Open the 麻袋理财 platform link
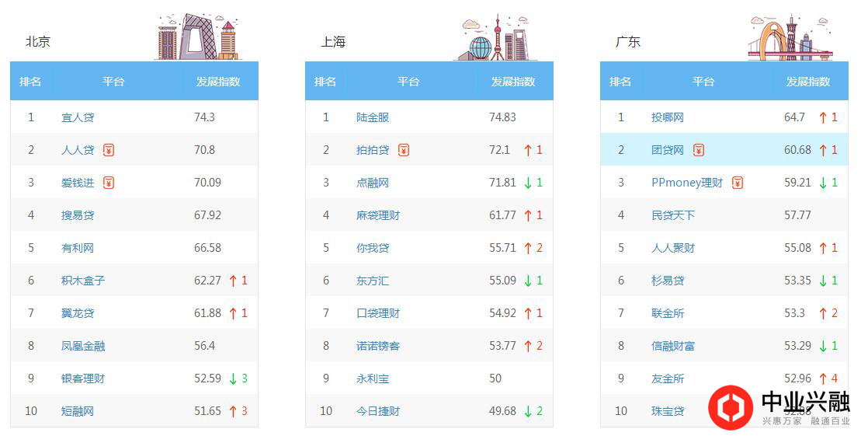 (378, 215)
